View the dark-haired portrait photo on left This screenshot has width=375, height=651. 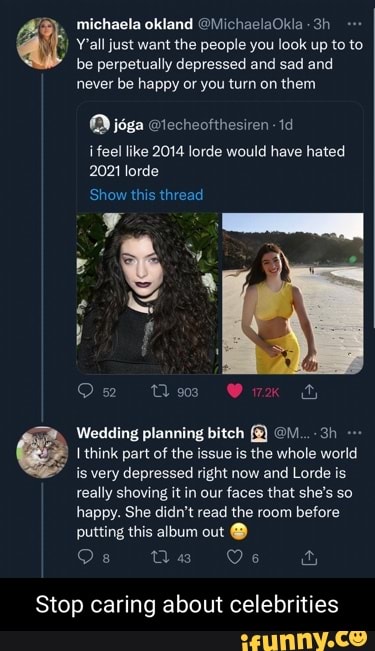(x=148, y=293)
